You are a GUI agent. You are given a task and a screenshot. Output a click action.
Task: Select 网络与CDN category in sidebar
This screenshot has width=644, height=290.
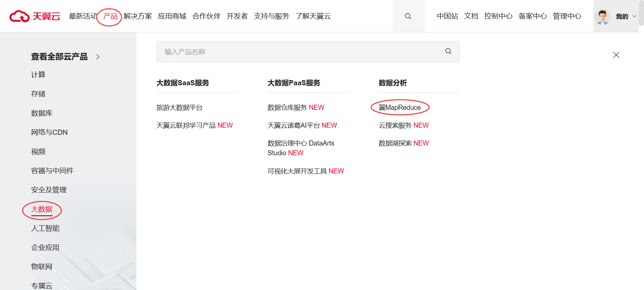(x=49, y=132)
